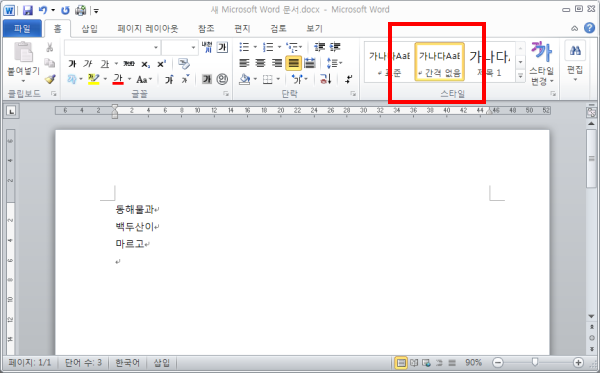Screen dimensions: 600x373
Task: Toggle show paragraph marks icon
Action: pos(348,79)
